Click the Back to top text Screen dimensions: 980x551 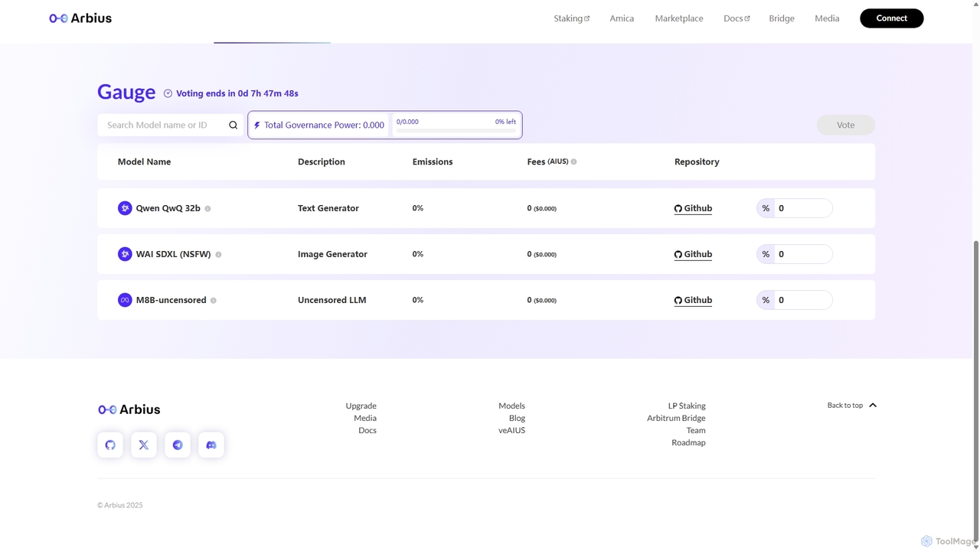[x=844, y=406]
